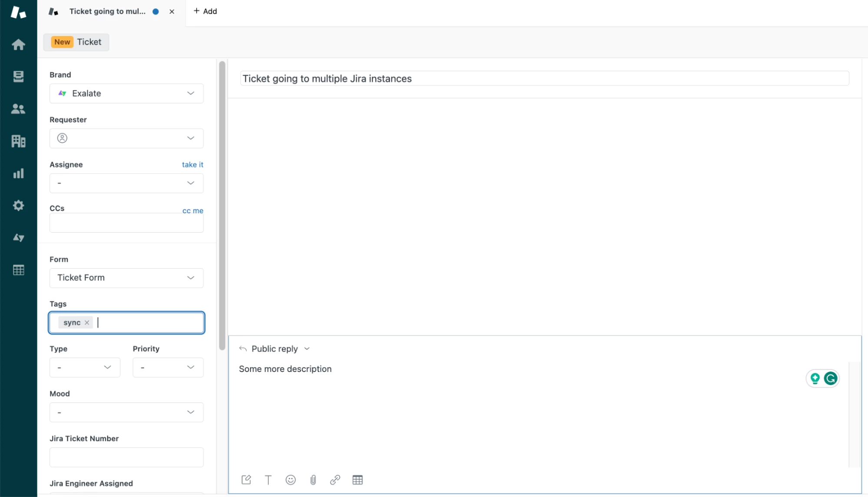Open the Admin gear icon
This screenshot has height=497, width=868.
tap(18, 205)
